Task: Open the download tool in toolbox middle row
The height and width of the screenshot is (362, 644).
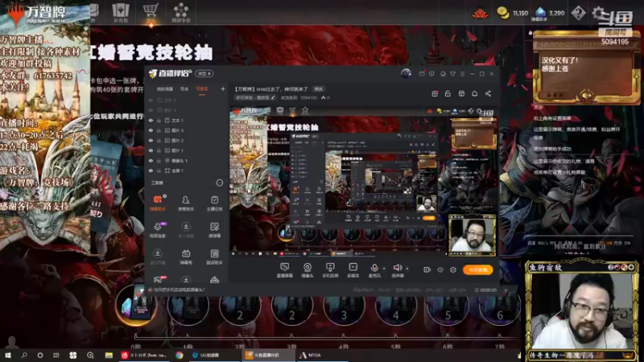Action: point(186,230)
